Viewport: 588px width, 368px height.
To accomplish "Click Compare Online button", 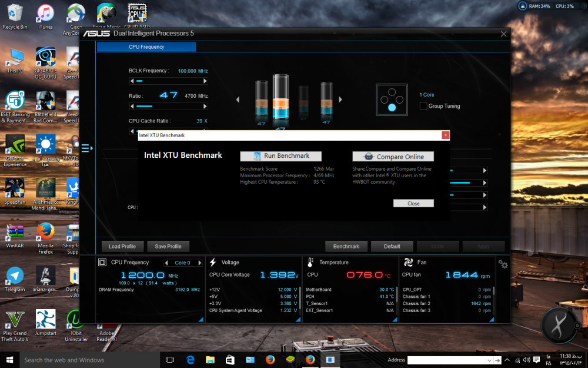I will click(x=393, y=157).
